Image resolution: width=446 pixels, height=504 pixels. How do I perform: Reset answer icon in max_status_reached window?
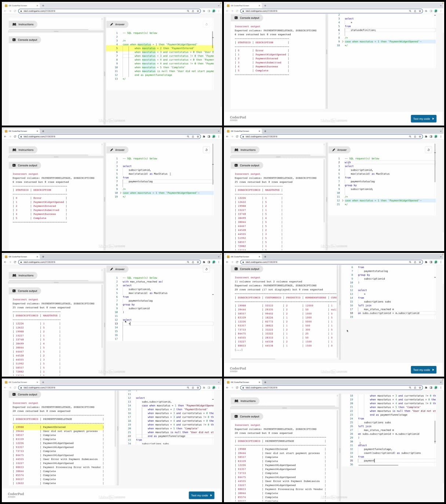(x=206, y=269)
